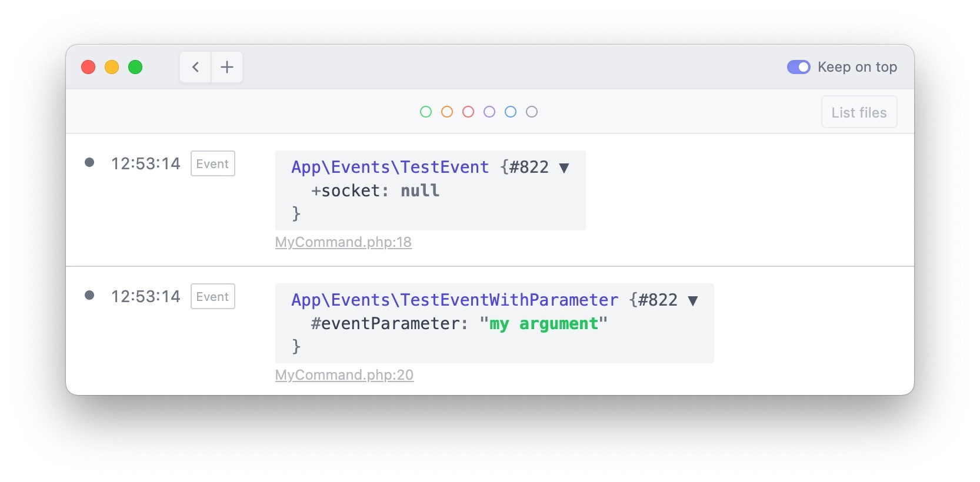Viewport: 980px width, 482px height.
Task: Filter by the purple color circle
Action: (489, 112)
